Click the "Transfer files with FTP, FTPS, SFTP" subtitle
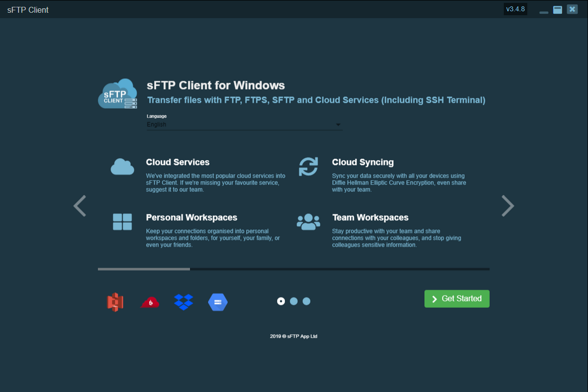588x392 pixels. tap(316, 100)
